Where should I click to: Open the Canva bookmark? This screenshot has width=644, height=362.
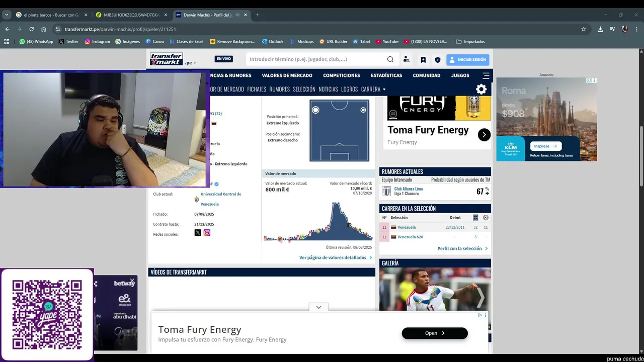point(154,42)
